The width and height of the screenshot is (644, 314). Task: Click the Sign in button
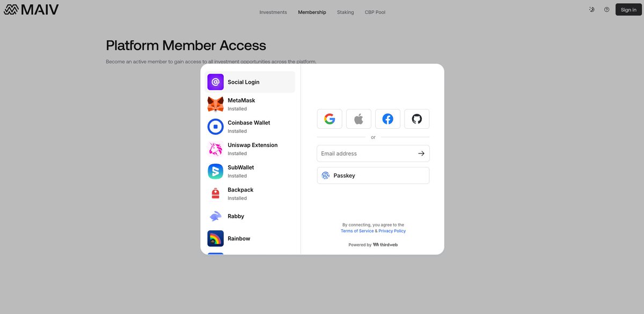coord(628,10)
